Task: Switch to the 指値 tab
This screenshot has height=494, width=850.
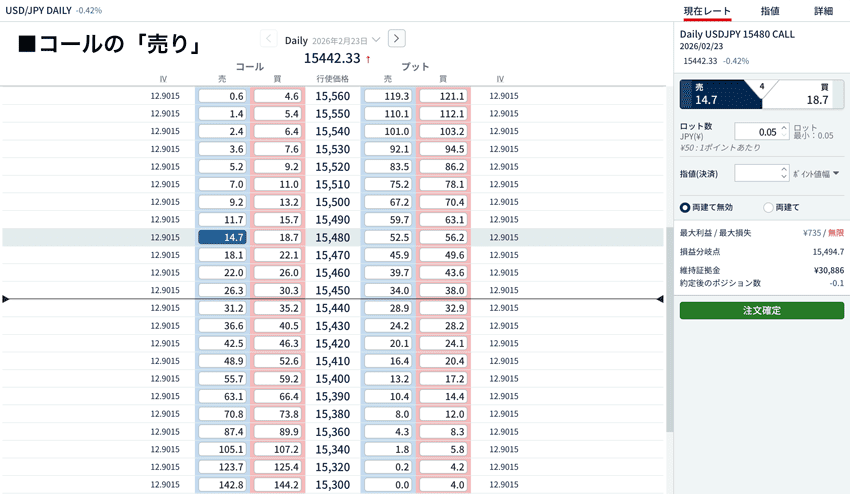Action: (770, 10)
